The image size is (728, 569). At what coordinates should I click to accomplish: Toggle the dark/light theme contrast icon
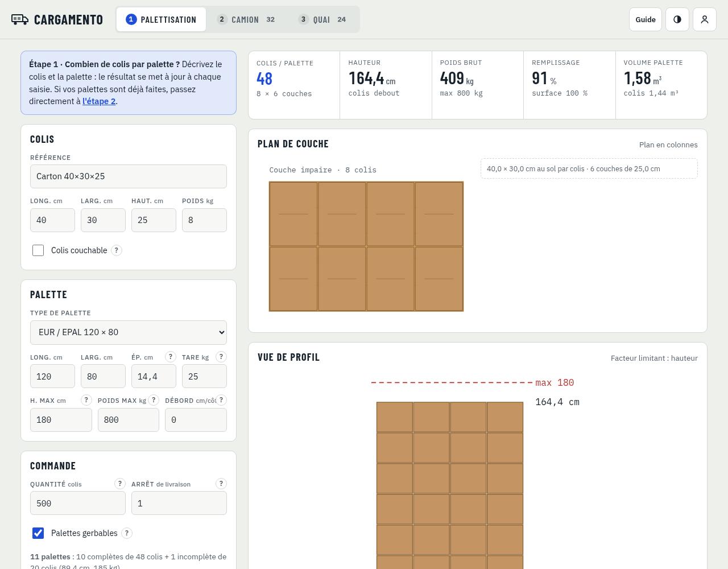pos(677,19)
